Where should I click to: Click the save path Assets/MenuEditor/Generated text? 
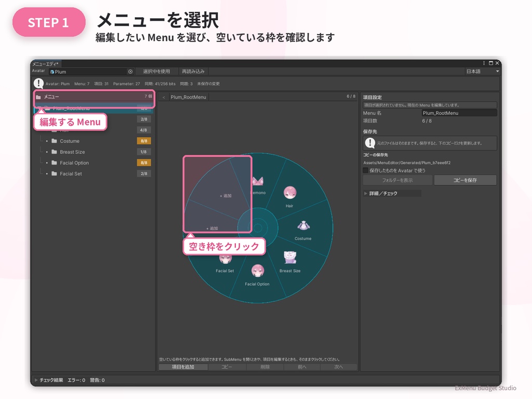[407, 163]
